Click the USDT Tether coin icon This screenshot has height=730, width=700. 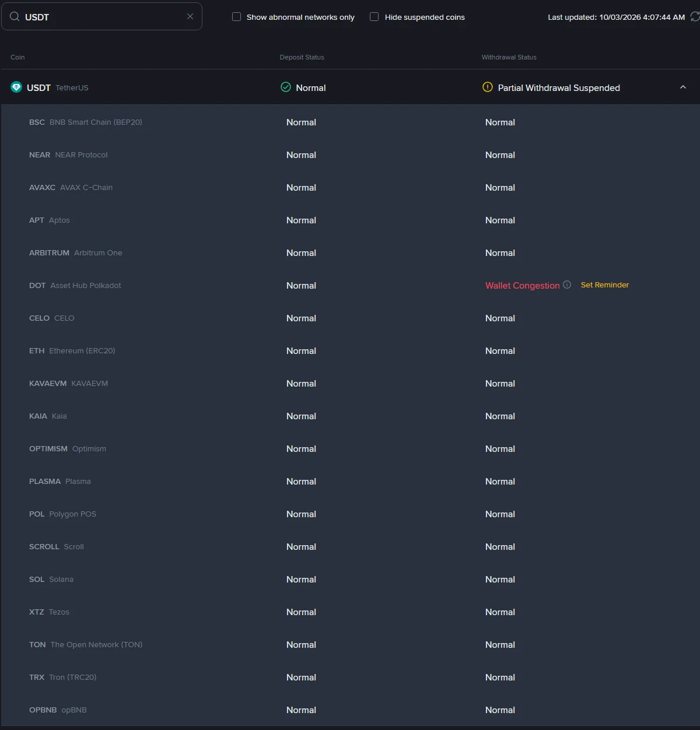pyautogui.click(x=16, y=87)
